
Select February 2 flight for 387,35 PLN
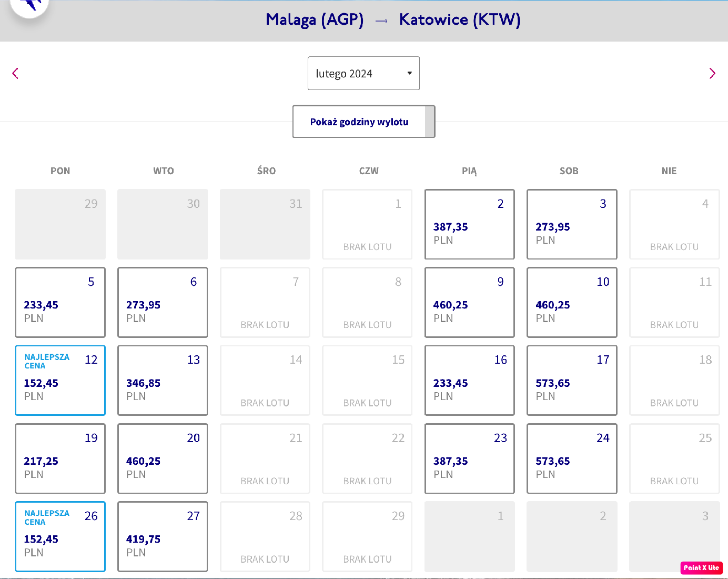pos(469,224)
